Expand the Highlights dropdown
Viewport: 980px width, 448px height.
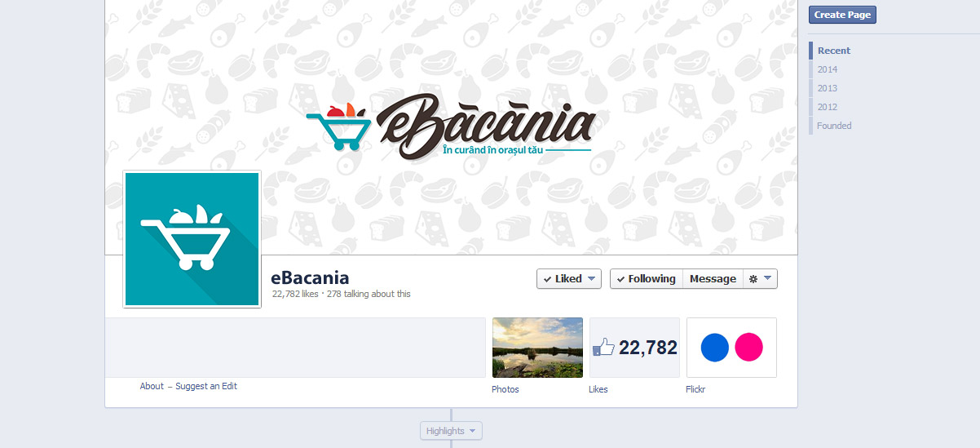pyautogui.click(x=451, y=431)
